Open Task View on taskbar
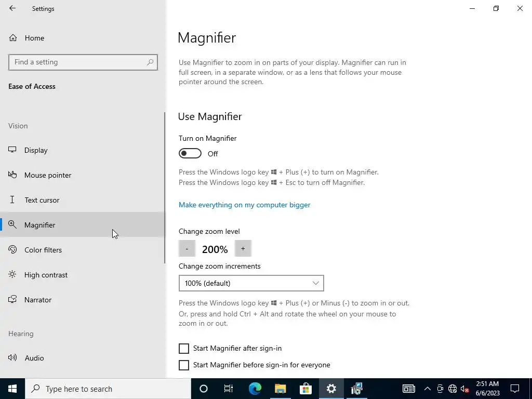 229,389
